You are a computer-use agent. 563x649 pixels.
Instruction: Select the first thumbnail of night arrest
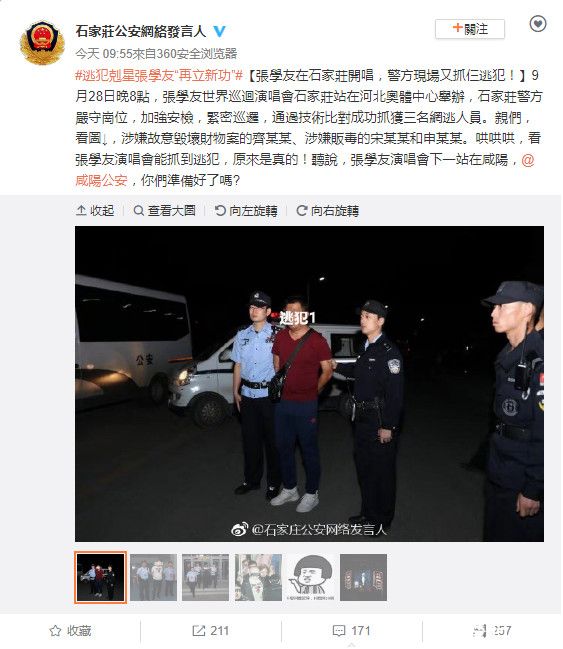coord(101,577)
